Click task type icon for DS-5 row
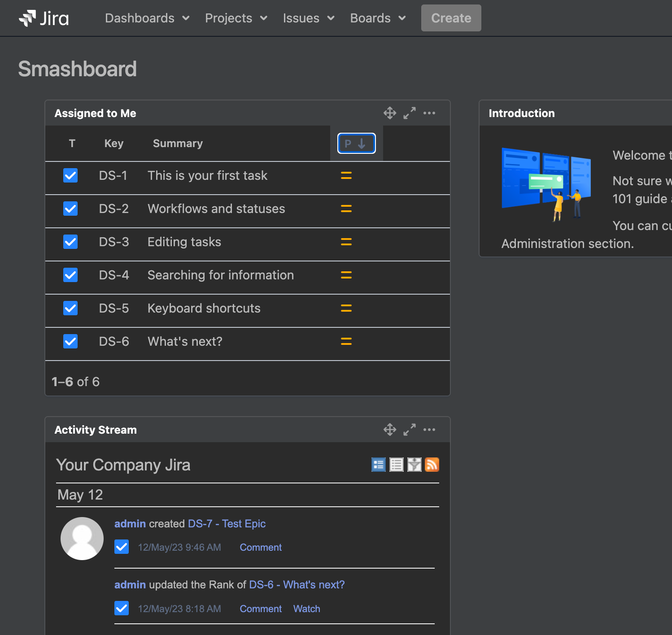 click(70, 308)
